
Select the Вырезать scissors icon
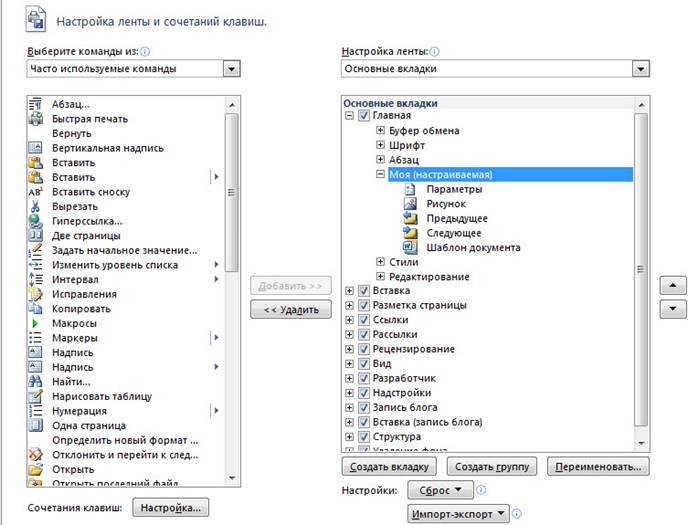35,207
